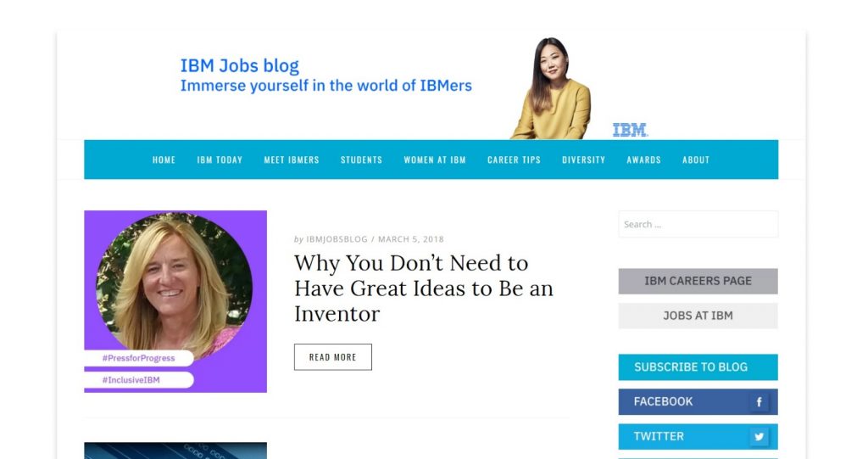Viewport: 868px width, 459px height.
Task: Click the March 5, 2018 post date
Action: [x=411, y=239]
